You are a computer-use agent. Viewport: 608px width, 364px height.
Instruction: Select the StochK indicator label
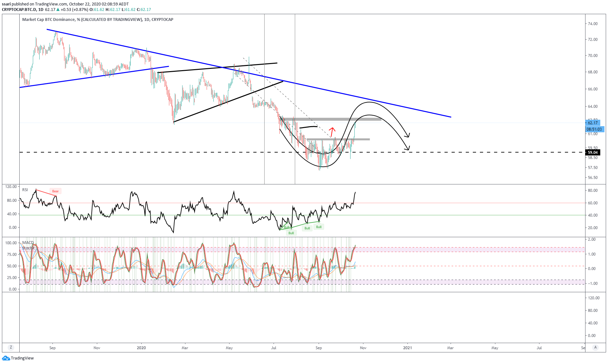(x=28, y=248)
